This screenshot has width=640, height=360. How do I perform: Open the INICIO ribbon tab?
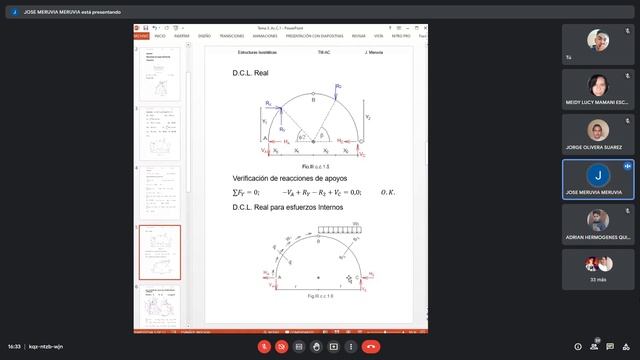(160, 36)
